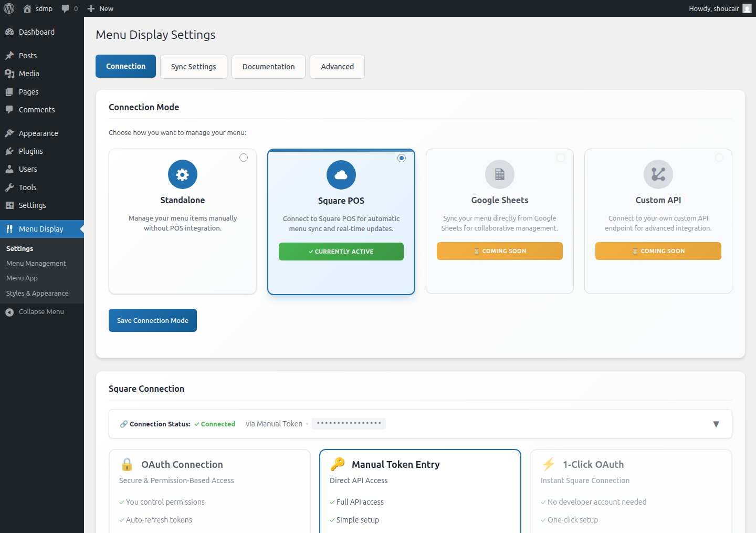This screenshot has height=533, width=756.
Task: Click the Manual Token Entry key icon
Action: pos(338,464)
